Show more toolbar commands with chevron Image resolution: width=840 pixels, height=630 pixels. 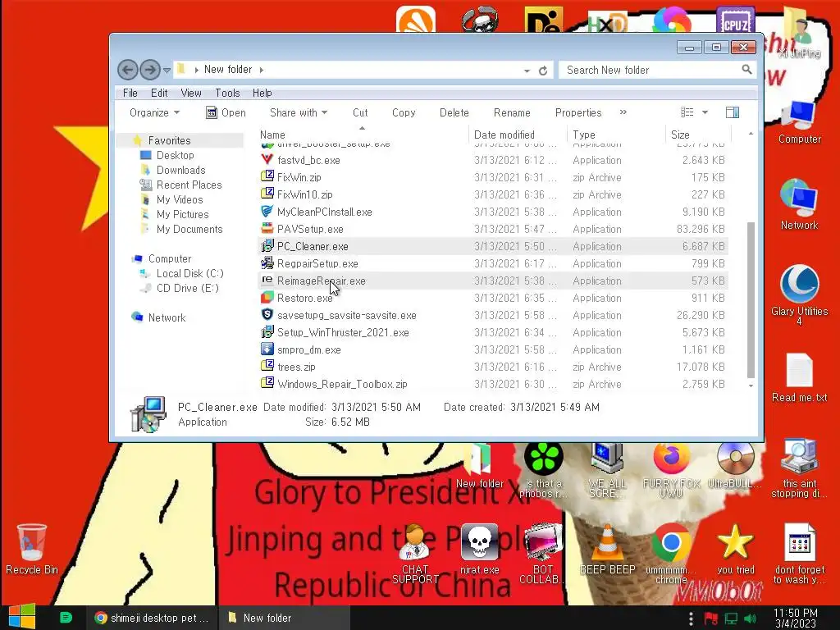(623, 112)
